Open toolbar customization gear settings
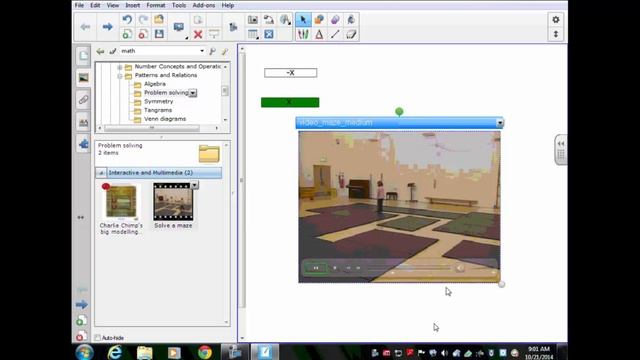 (x=556, y=20)
